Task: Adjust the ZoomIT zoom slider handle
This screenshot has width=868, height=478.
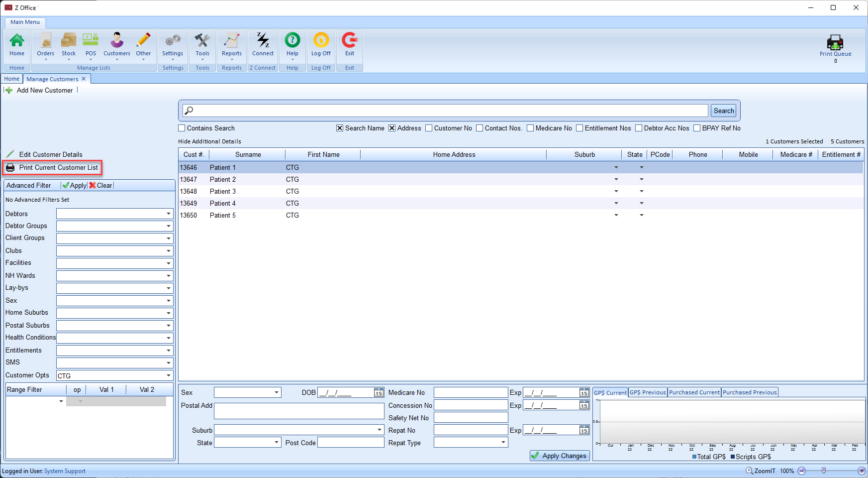Action: [824, 471]
